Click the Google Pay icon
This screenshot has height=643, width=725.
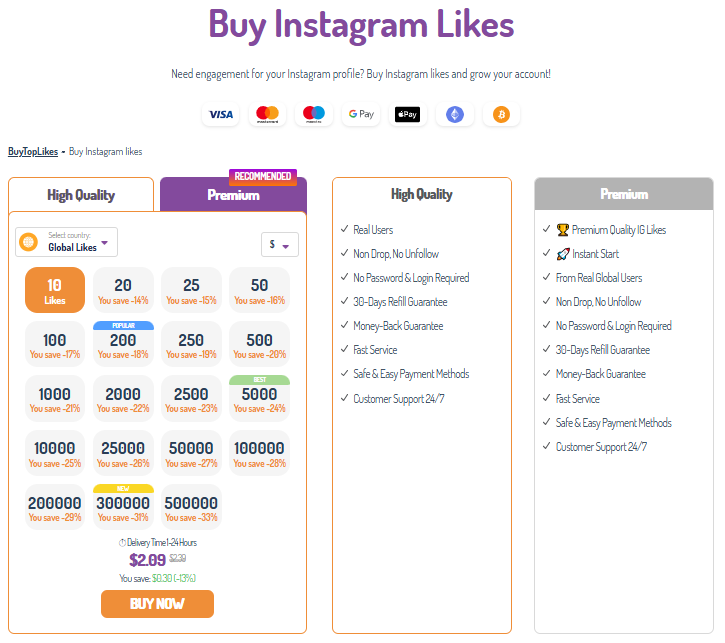point(360,115)
